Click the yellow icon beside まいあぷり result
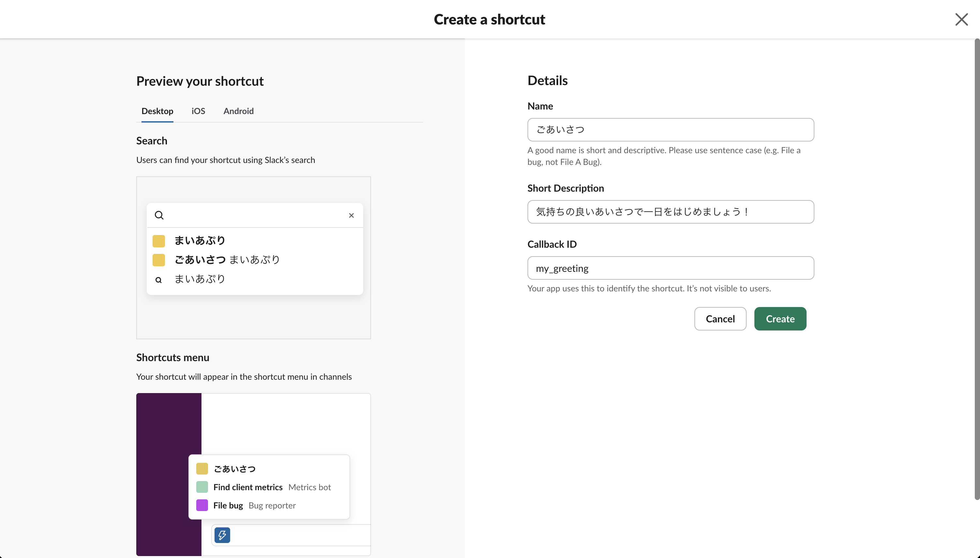Viewport: 980px width, 558px height. pyautogui.click(x=159, y=241)
